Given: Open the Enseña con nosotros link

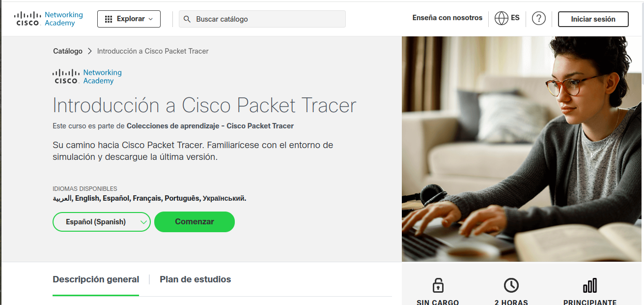Looking at the screenshot, I should (448, 18).
